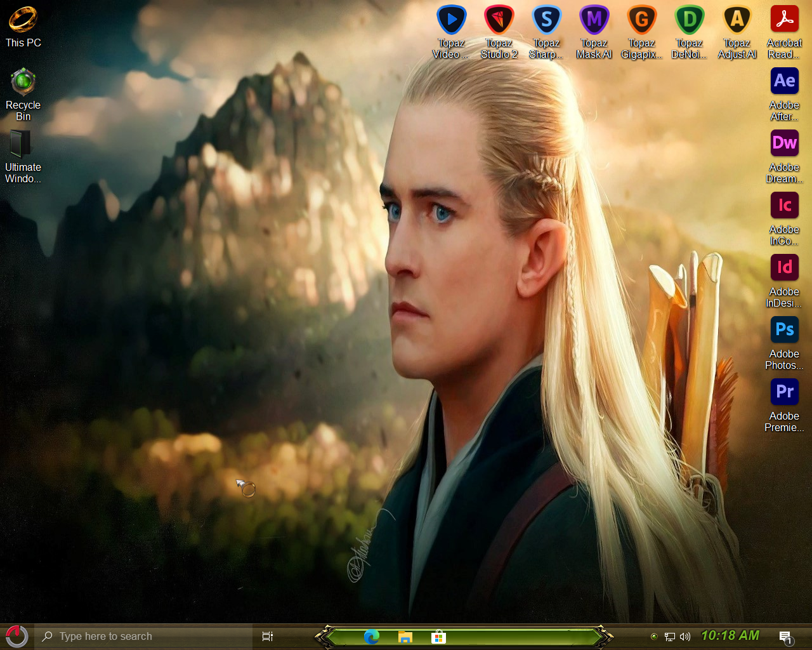The image size is (812, 650).
Task: Open the network tray icon
Action: 669,636
